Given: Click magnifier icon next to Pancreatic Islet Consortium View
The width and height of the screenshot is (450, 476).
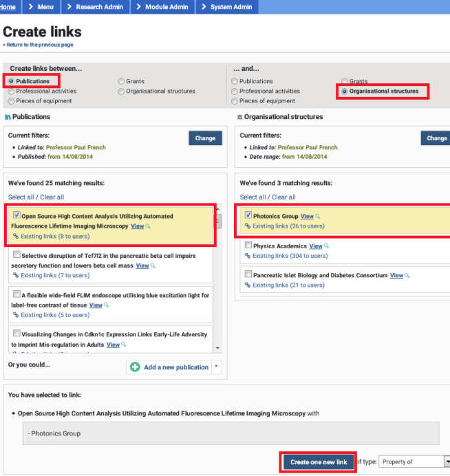Looking at the screenshot, I should click(408, 276).
